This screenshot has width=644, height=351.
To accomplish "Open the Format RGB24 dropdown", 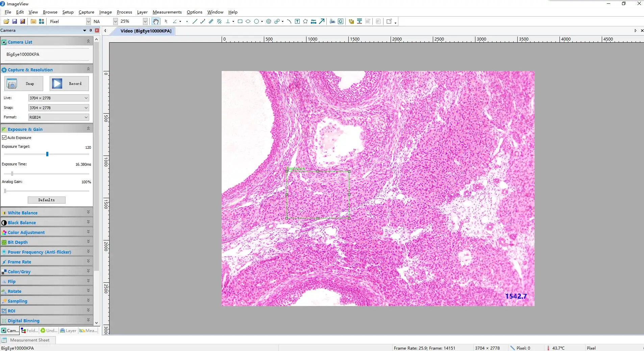I will (58, 117).
